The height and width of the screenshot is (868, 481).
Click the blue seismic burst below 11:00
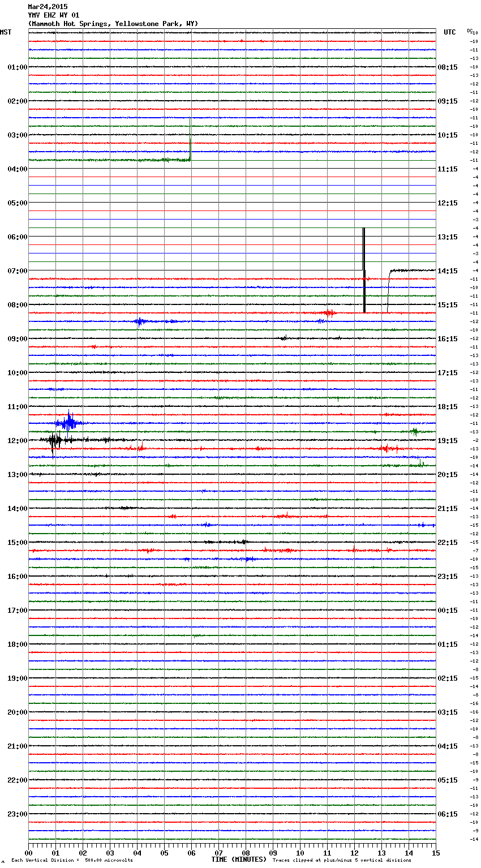69,423
